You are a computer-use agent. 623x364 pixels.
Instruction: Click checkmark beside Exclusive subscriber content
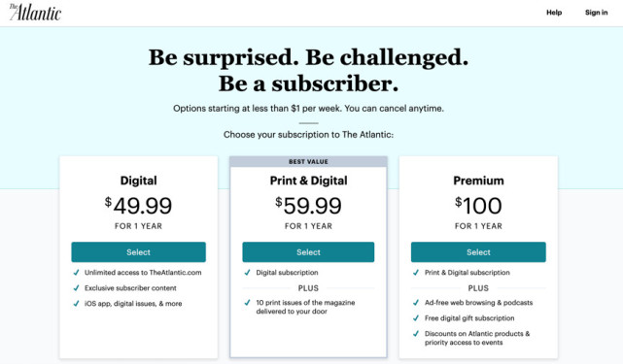[x=76, y=287]
